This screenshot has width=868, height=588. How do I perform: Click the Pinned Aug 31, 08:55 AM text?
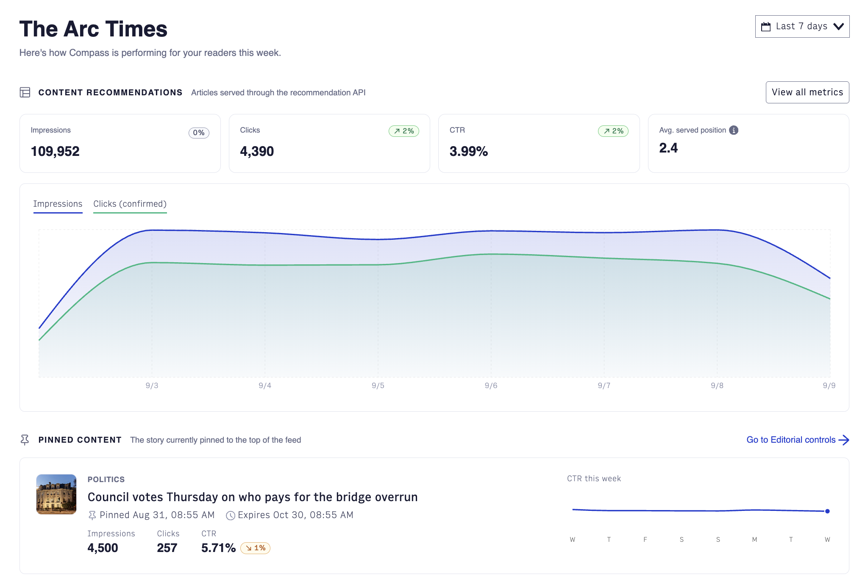point(157,515)
